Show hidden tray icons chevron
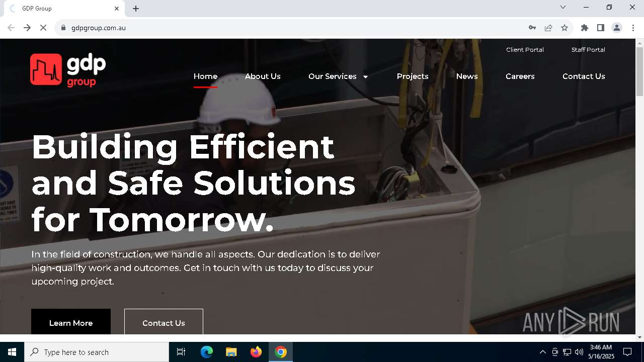This screenshot has width=644, height=362. tap(542, 352)
